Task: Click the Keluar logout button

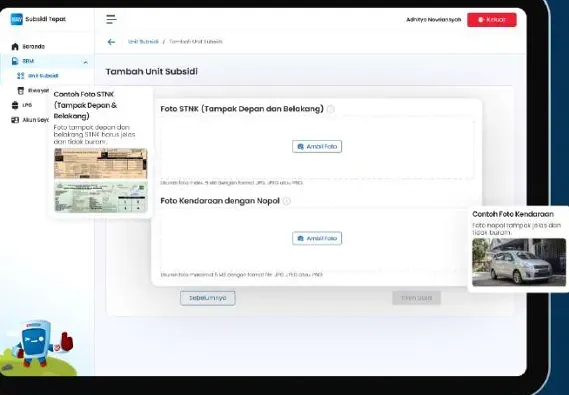Action: [x=492, y=20]
